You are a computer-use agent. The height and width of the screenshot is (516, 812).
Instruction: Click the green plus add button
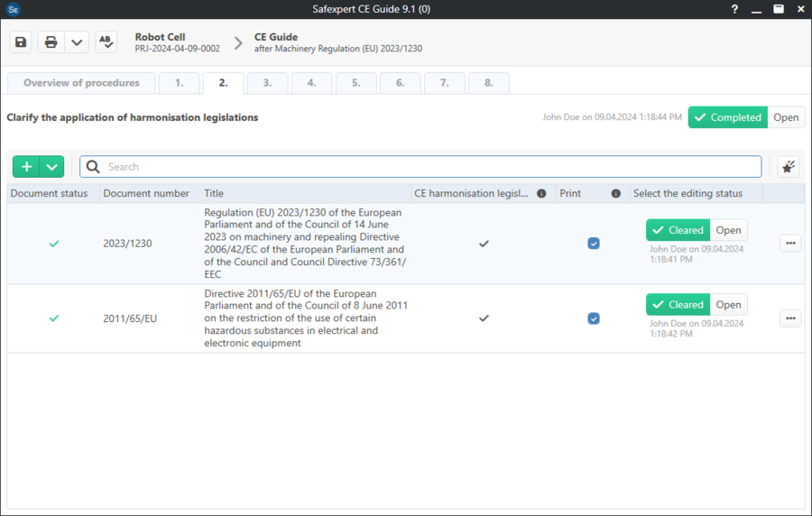coord(27,167)
